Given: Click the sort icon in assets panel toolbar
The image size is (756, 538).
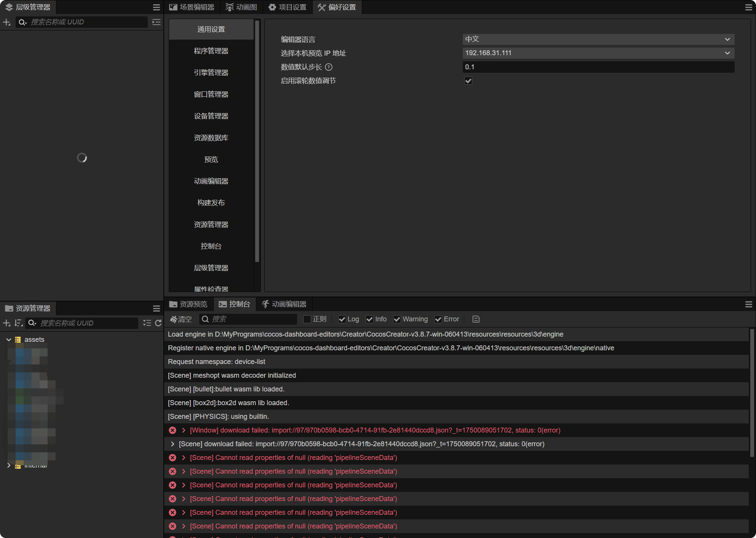Looking at the screenshot, I should (x=18, y=323).
